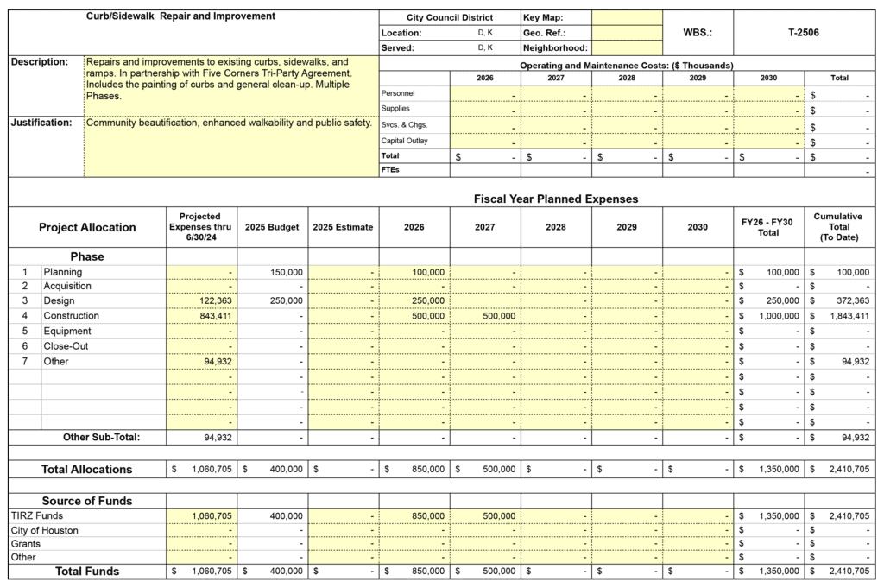Select Planning 2025 Budget value 150,000

point(273,272)
